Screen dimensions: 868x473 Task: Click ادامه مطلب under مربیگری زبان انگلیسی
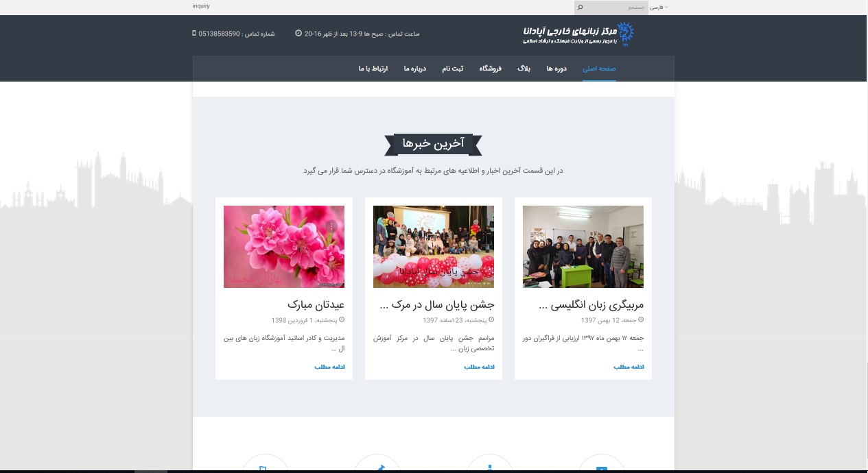(629, 367)
